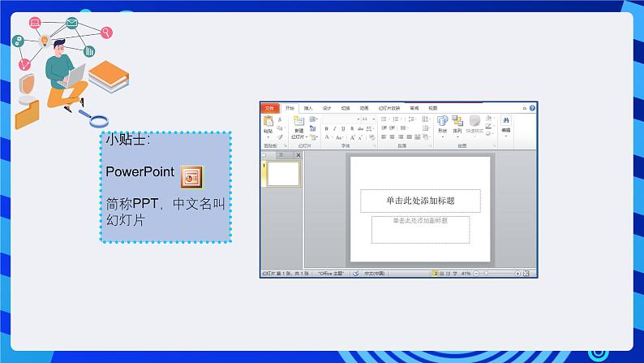Click the Shape Fill bucket icon
This screenshot has height=363, width=644.
pos(489,119)
